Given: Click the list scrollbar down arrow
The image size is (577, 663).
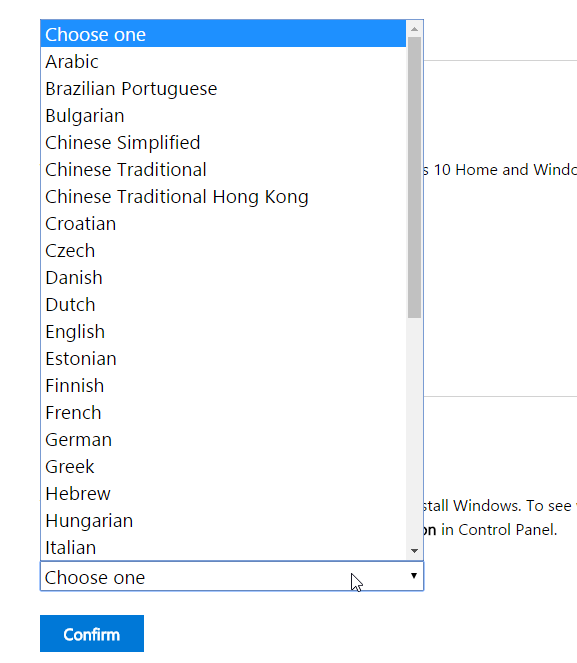Looking at the screenshot, I should pos(414,551).
